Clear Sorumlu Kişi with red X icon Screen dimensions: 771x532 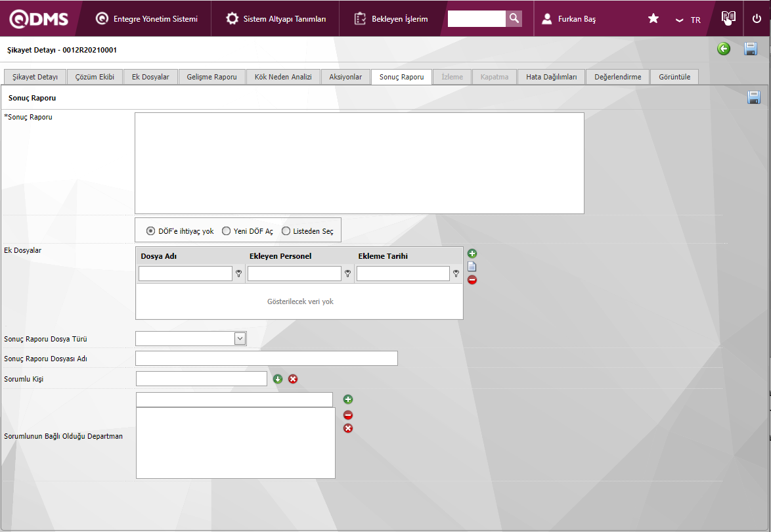[293, 379]
